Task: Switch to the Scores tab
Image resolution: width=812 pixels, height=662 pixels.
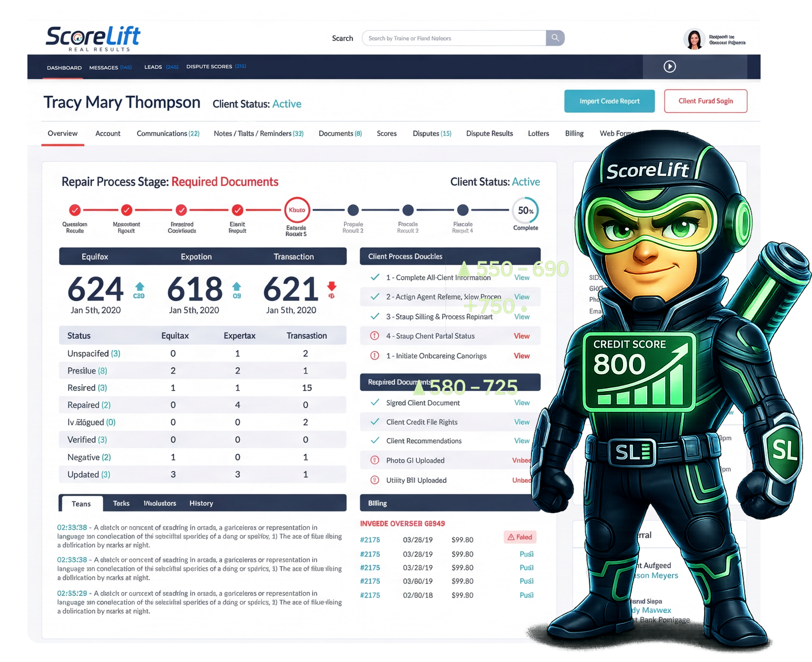Action: point(387,133)
